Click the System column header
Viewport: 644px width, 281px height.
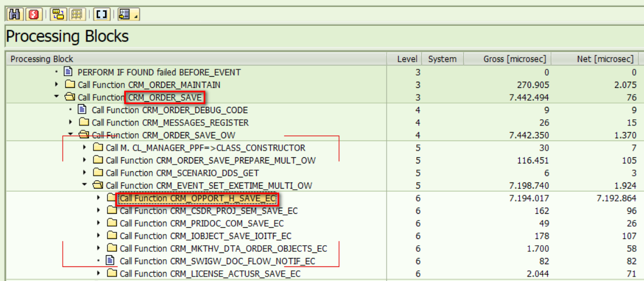(443, 59)
